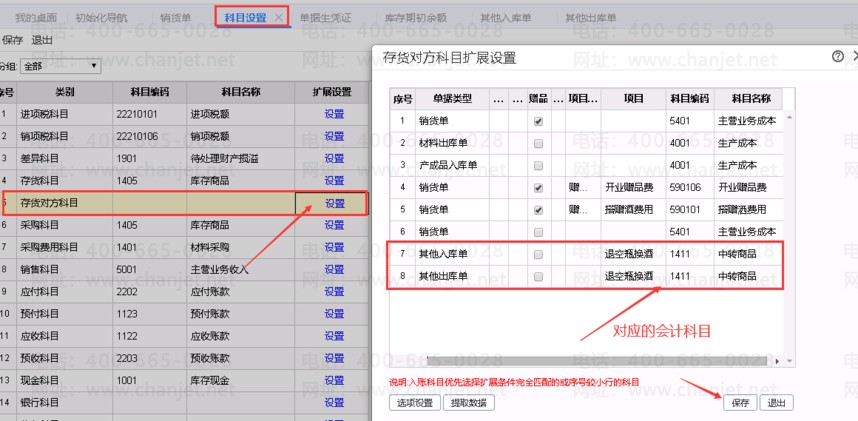Select 退空瓶换酒 cell in 其他入库单 row
Image resolution: width=858 pixels, height=421 pixels.
(633, 255)
